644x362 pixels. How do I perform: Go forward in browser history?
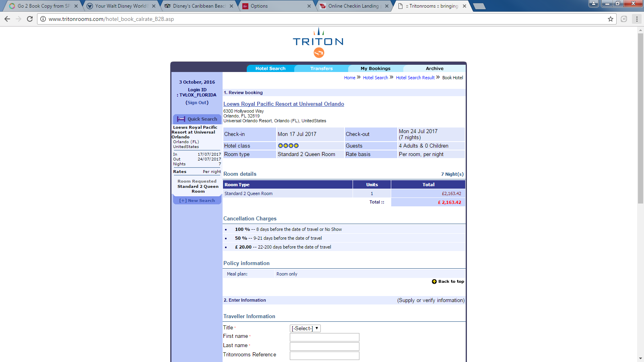coord(19,19)
